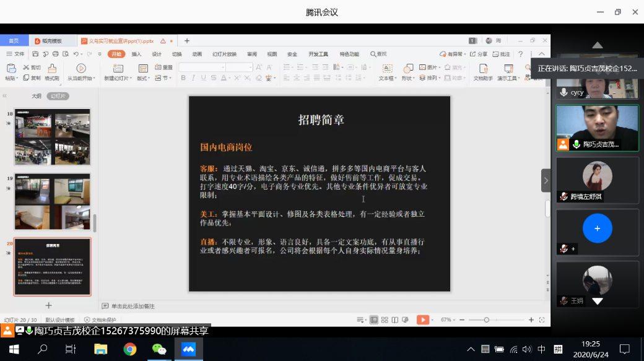Open the 插入 ribbon tab

point(136,54)
